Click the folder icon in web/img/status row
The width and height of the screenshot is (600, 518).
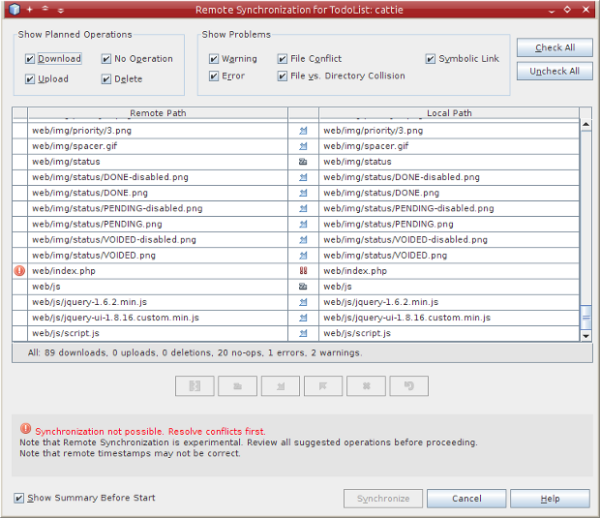302,161
